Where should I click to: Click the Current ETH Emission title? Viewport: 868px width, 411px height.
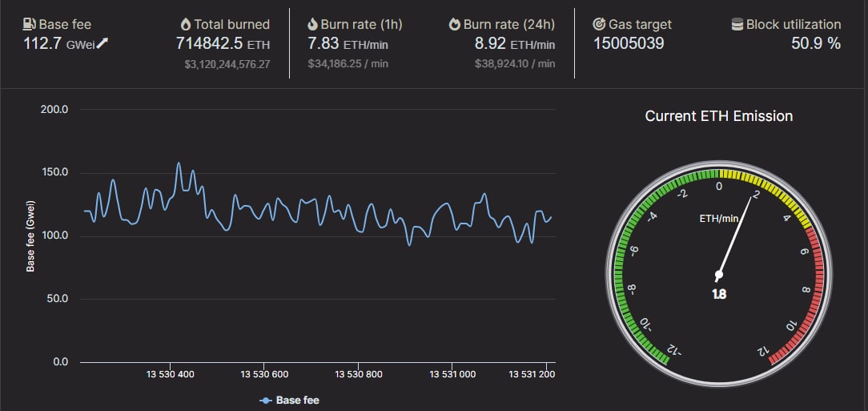(719, 115)
